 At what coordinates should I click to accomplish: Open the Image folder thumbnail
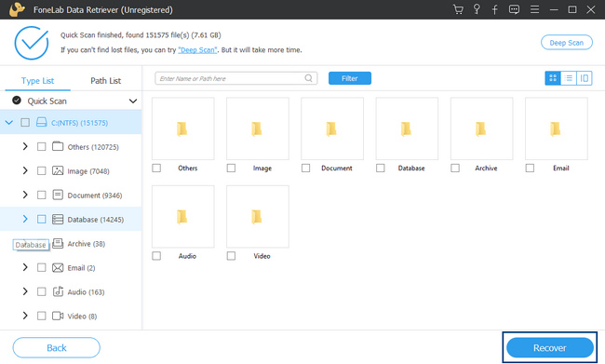(258, 128)
